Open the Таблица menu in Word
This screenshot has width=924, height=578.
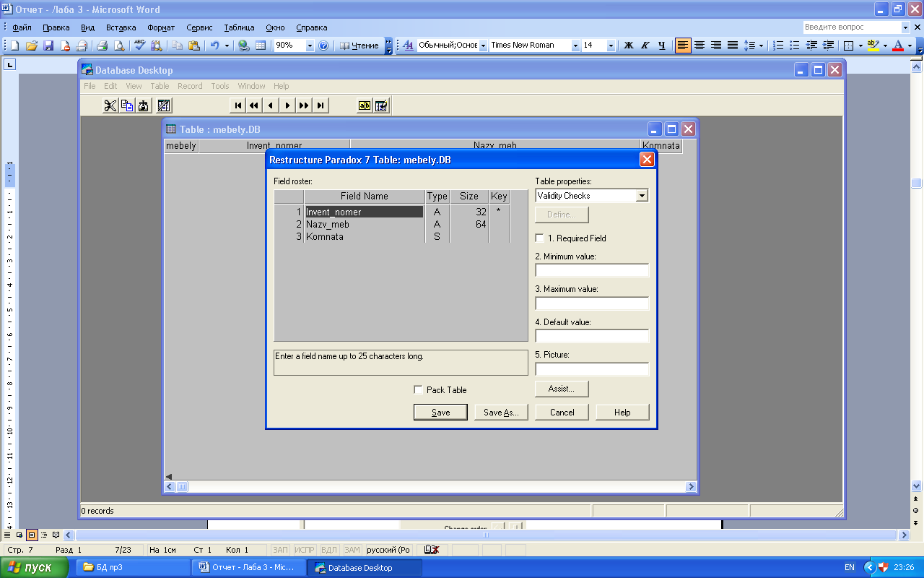pos(239,27)
